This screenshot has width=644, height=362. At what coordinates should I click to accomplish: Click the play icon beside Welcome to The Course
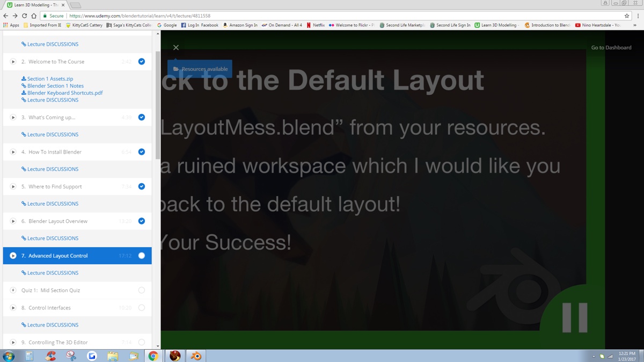pos(13,62)
